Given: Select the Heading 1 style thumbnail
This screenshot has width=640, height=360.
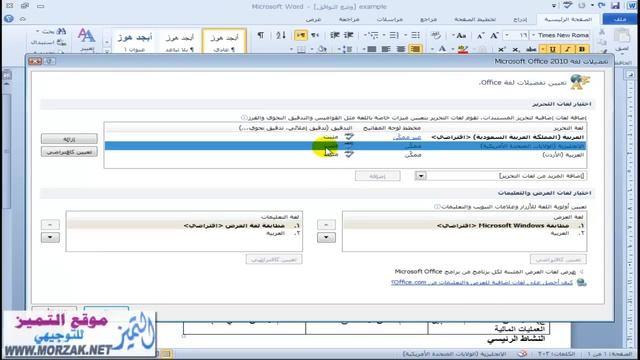Looking at the screenshot, I should point(134,42).
